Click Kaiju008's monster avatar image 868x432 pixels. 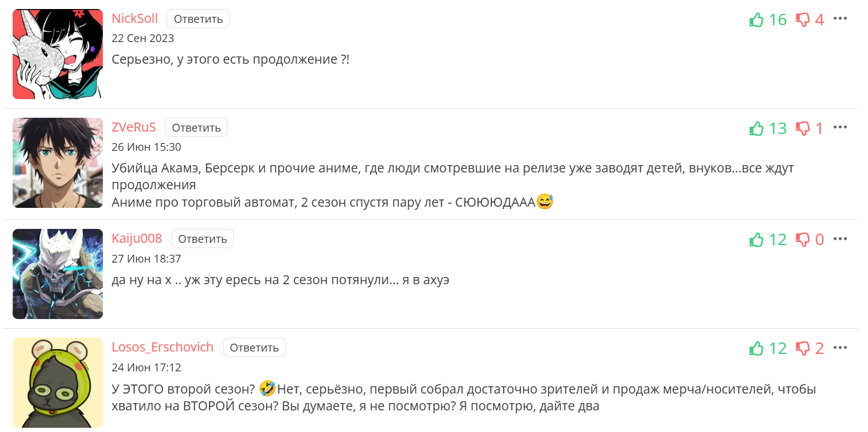(x=58, y=274)
